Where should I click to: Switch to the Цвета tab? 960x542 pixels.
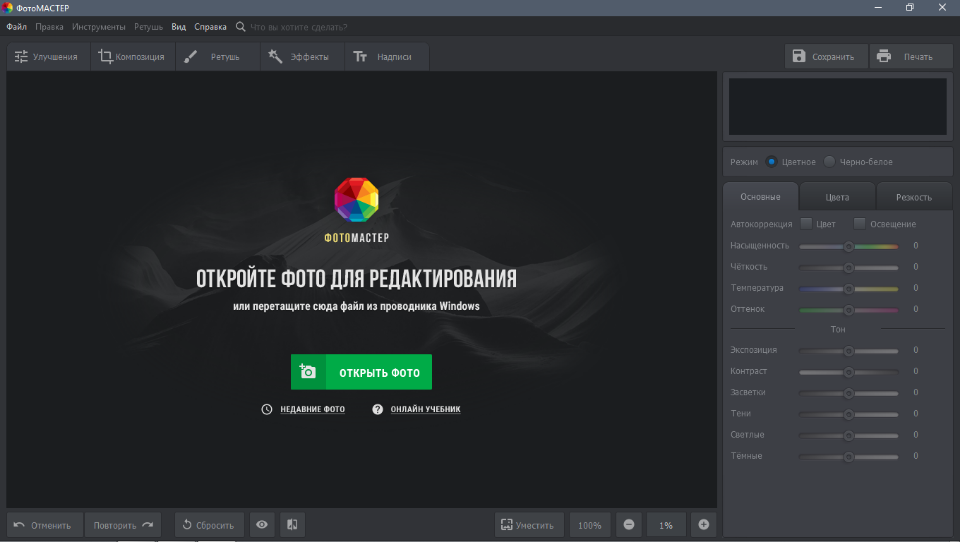click(837, 197)
